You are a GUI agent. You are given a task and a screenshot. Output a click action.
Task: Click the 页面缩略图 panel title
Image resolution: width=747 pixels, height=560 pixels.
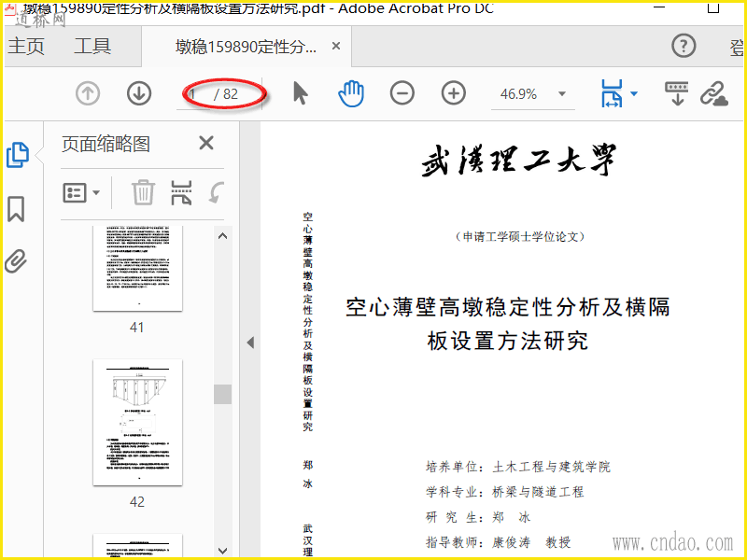[106, 144]
